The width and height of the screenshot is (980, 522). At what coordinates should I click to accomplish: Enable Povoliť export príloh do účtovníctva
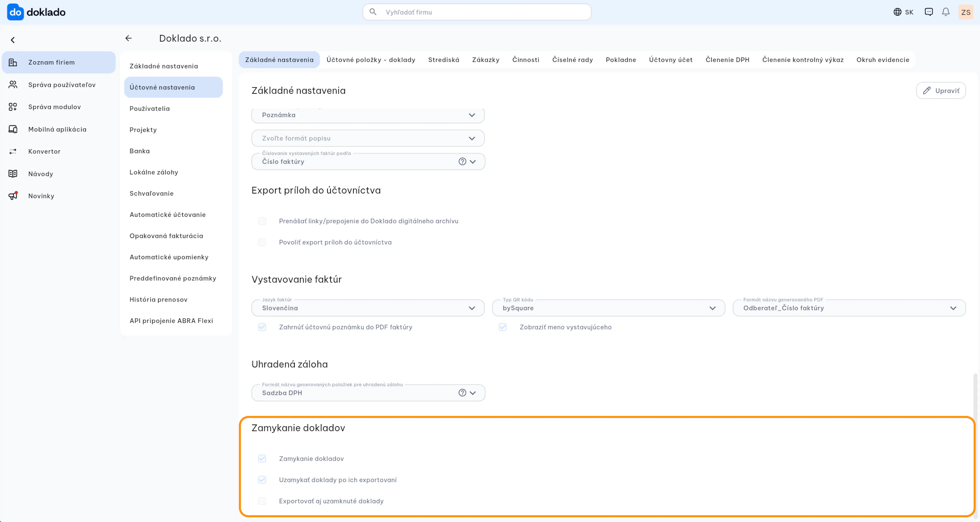262,242
